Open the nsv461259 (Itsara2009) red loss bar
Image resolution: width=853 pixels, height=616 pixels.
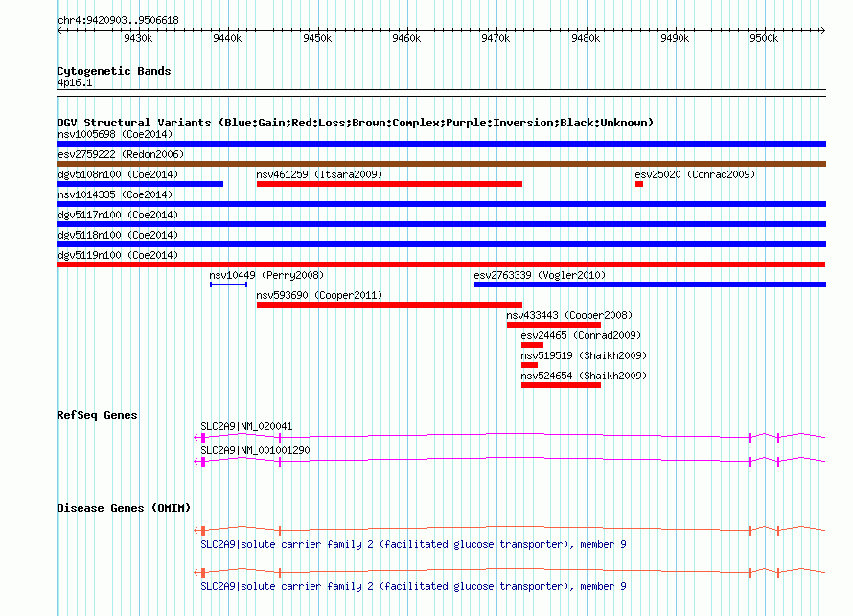coord(389,184)
